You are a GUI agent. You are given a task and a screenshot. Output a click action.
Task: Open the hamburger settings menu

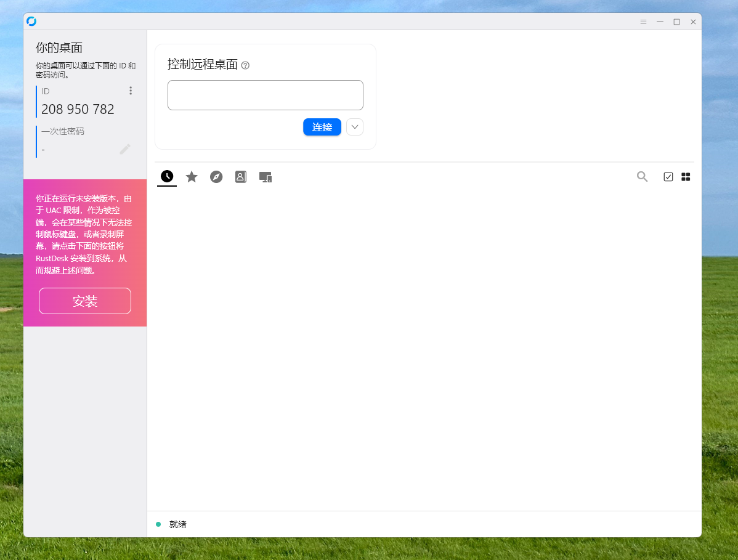click(643, 22)
